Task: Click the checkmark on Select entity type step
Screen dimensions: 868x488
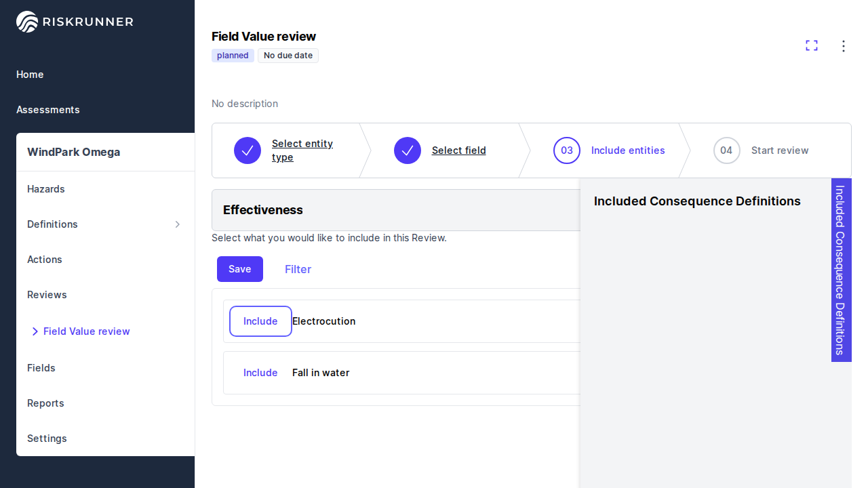Action: 248,150
